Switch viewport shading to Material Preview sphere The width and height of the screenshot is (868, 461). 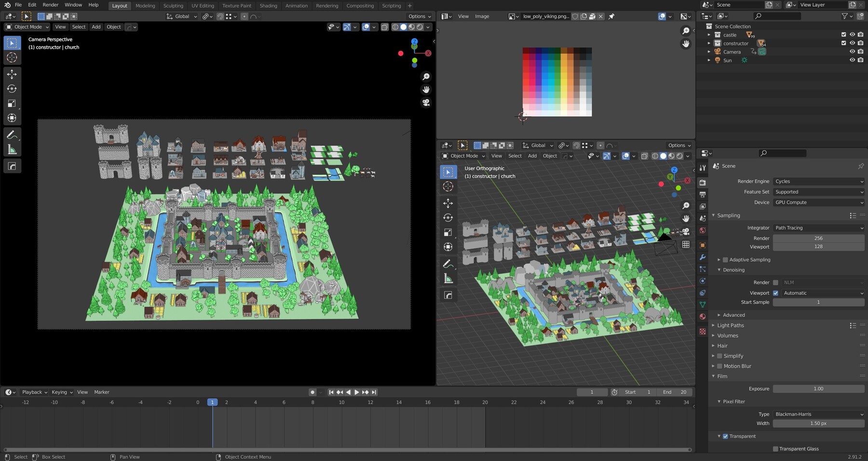point(411,27)
